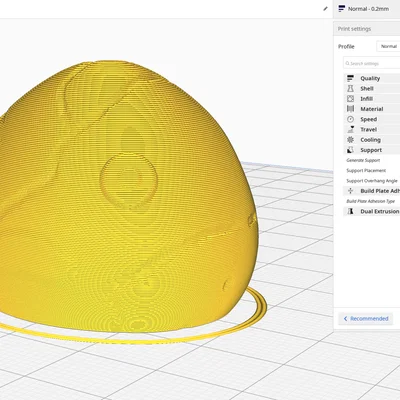Open the Profile dropdown showing Normal
This screenshot has height=400, width=400.
[388, 46]
